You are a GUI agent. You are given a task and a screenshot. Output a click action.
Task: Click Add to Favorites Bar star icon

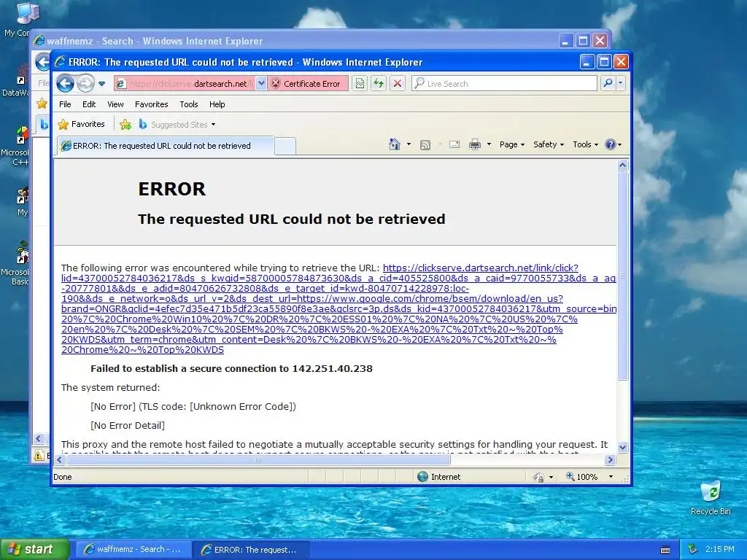125,125
